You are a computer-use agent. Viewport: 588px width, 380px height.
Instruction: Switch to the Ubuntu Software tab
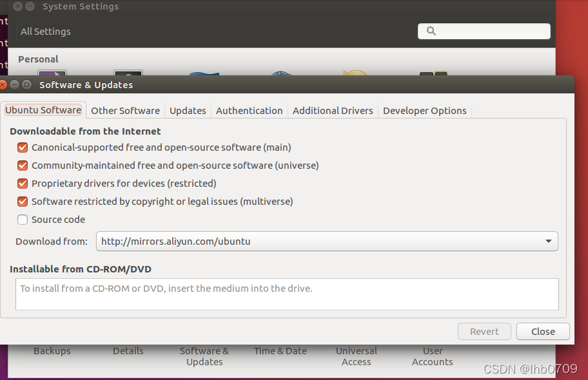tap(43, 110)
